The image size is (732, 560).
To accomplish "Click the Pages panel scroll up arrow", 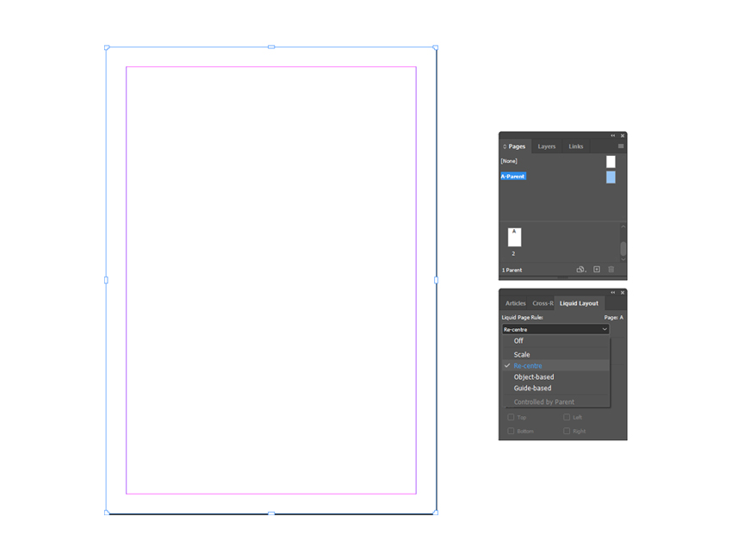I will pos(623,227).
